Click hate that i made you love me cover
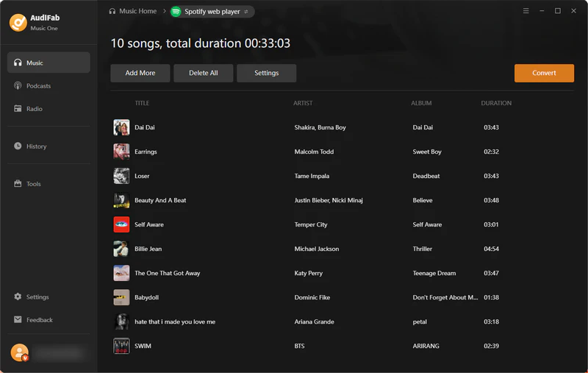This screenshot has height=373, width=588. click(x=121, y=322)
